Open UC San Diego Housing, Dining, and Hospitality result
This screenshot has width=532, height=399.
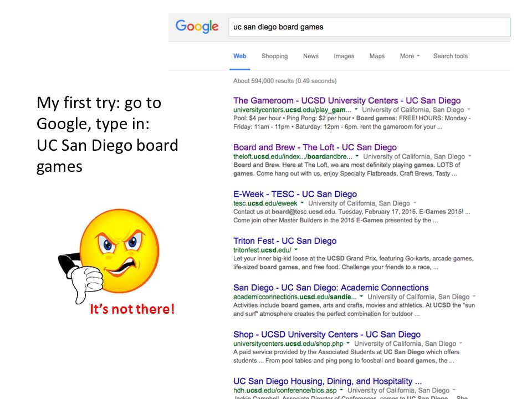pyautogui.click(x=328, y=381)
